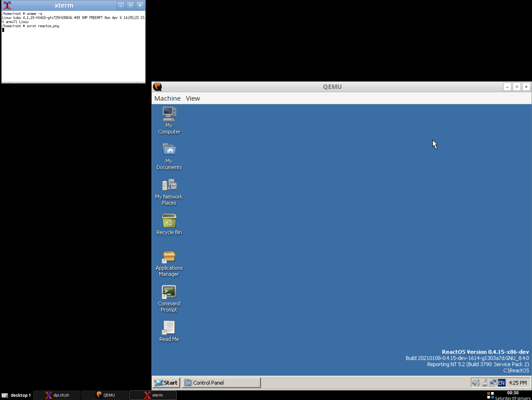
Task: Click the desktop 1 workspace label
Action: click(x=21, y=395)
